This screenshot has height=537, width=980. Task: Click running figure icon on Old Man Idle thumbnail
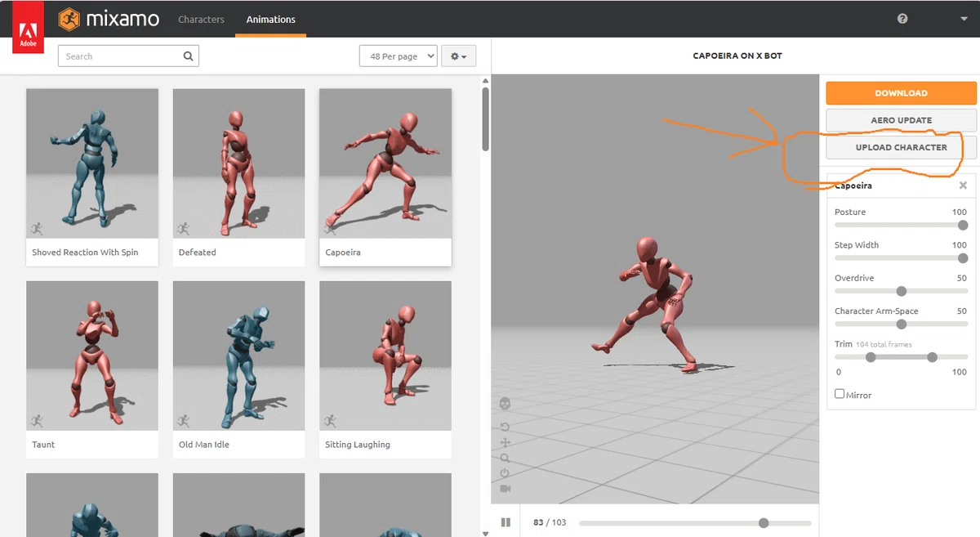(183, 421)
